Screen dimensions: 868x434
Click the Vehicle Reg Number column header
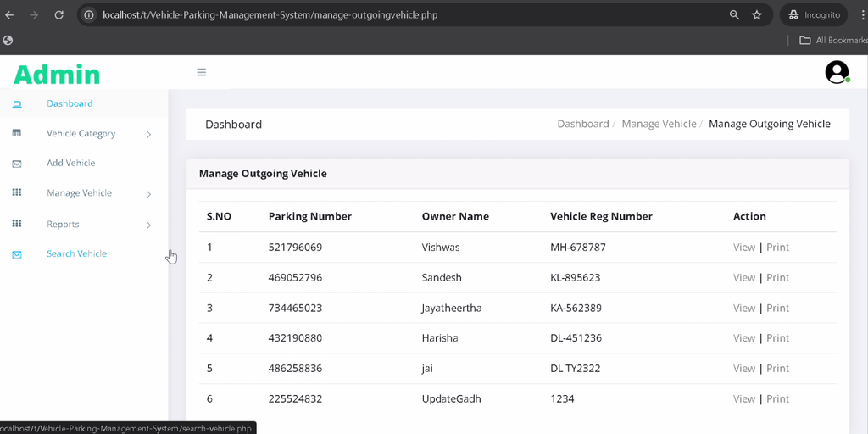601,216
